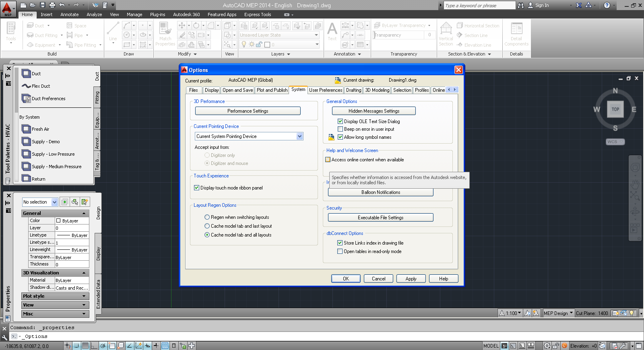This screenshot has height=350, width=644.
Task: Select Regen when switching layouts option
Action: click(x=207, y=217)
